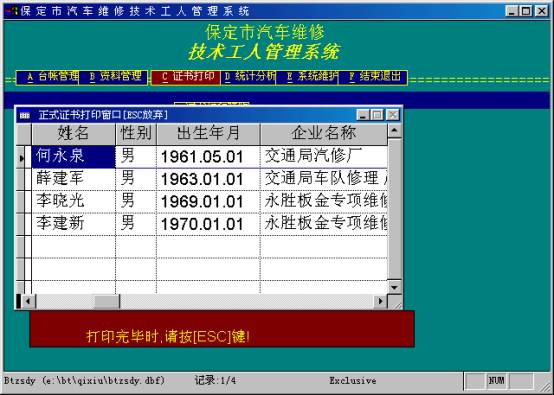This screenshot has height=395, width=554.
Task: Open the E 系统维护 menu
Action: [x=307, y=77]
